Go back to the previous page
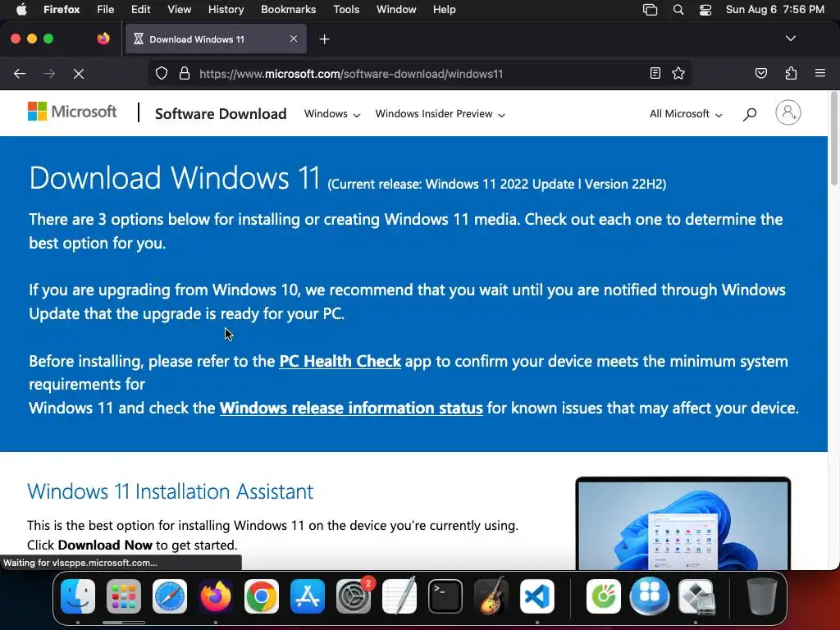The width and height of the screenshot is (840, 630). (x=20, y=73)
